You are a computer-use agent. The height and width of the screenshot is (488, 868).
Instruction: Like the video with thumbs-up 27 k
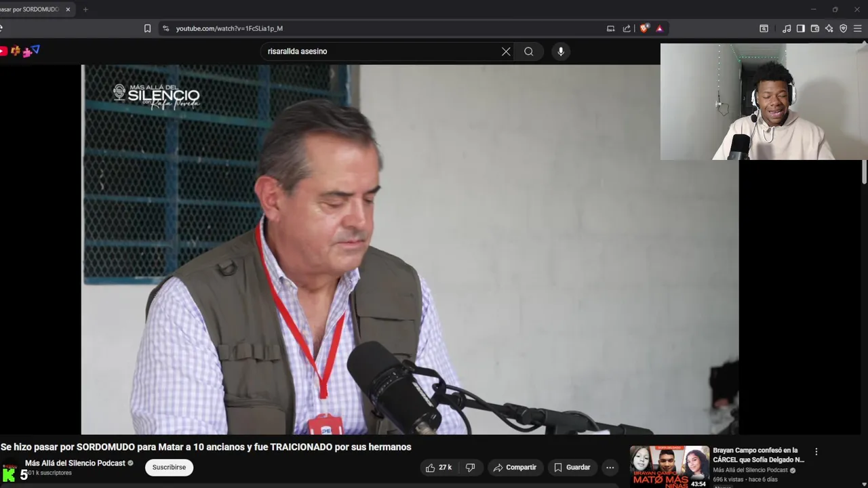(x=439, y=468)
